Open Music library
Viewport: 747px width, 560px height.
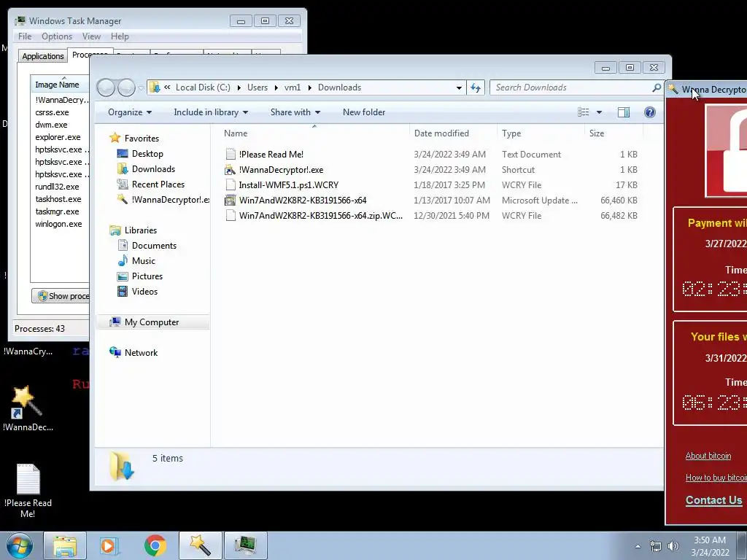pos(144,261)
